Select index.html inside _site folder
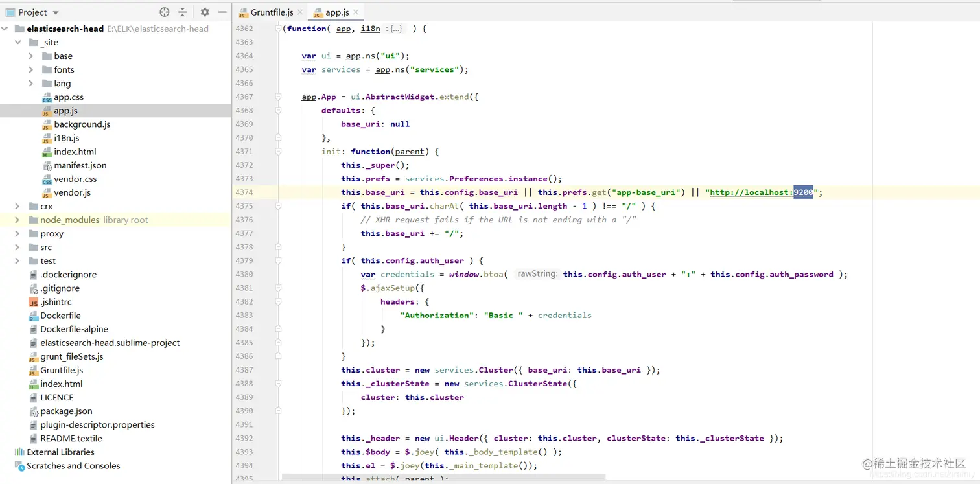Image resolution: width=980 pixels, height=484 pixels. (x=75, y=152)
